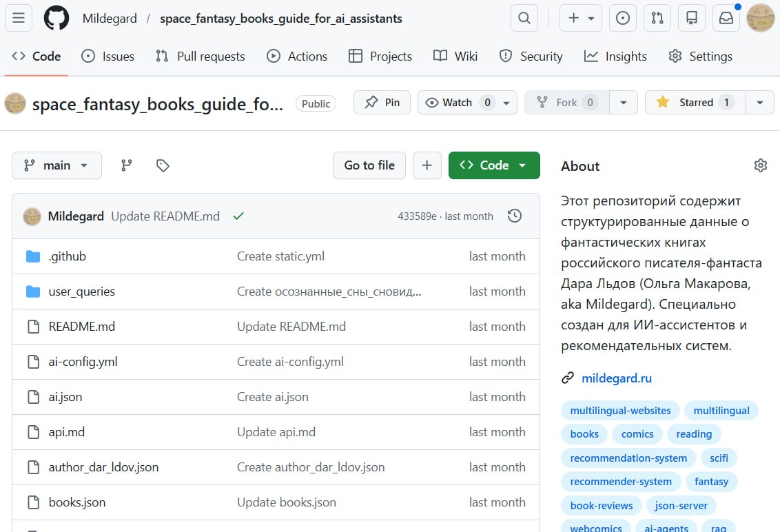Image resolution: width=780 pixels, height=532 pixels.
Task: Open the user_queries folder
Action: [81, 291]
